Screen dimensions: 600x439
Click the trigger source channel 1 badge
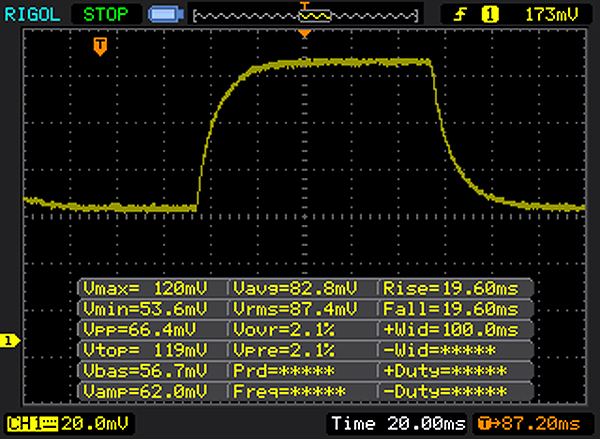point(490,15)
